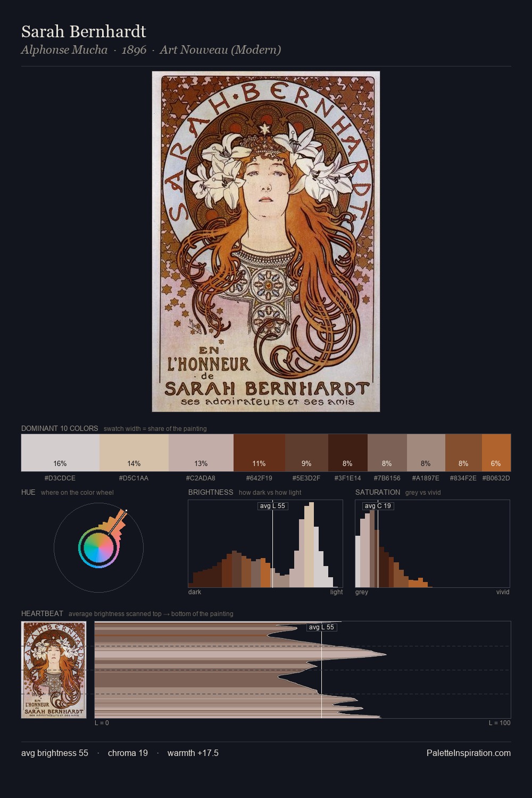
Task: Click the hex code '#642F19' label
Action: 259,478
